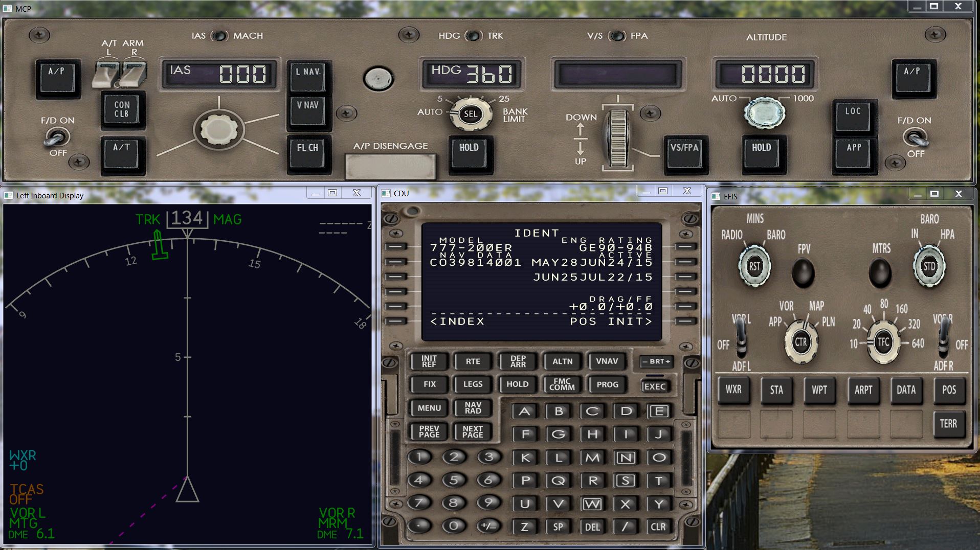The width and height of the screenshot is (980, 550).
Task: Toggle the left F/D ON switch
Action: (57, 137)
